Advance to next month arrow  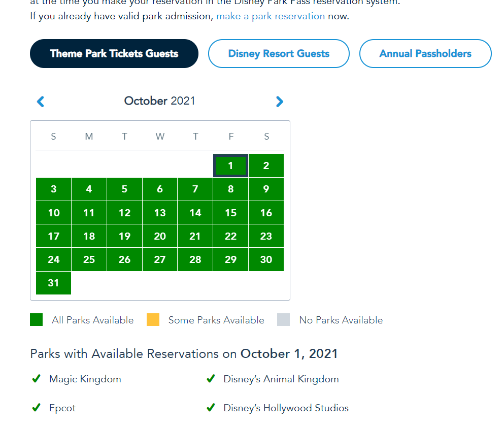[279, 102]
